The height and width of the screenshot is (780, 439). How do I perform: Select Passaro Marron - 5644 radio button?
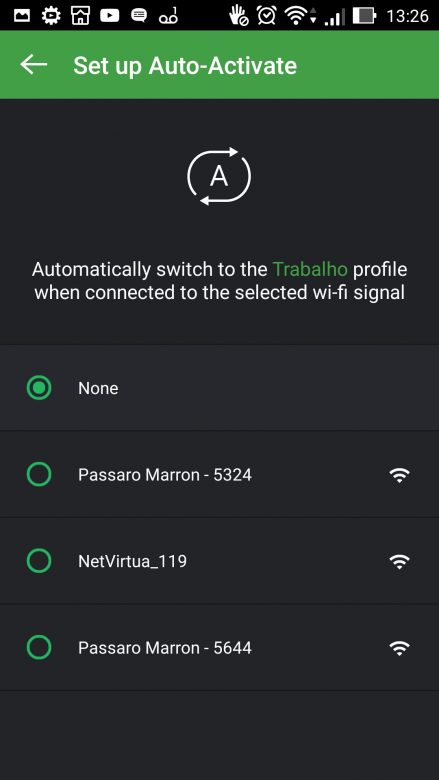(39, 648)
